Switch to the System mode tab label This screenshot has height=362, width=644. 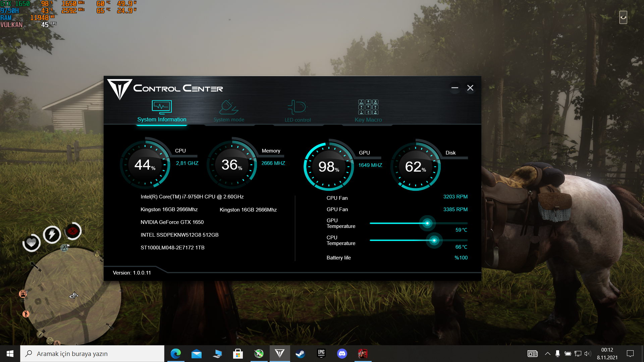coord(229,120)
